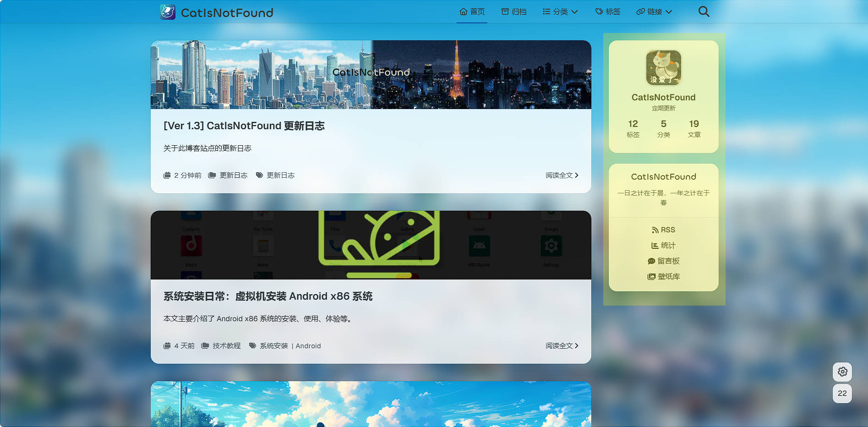Viewport: 868px width, 427px height.
Task: Open the 系统安装 tag link
Action: click(x=274, y=345)
